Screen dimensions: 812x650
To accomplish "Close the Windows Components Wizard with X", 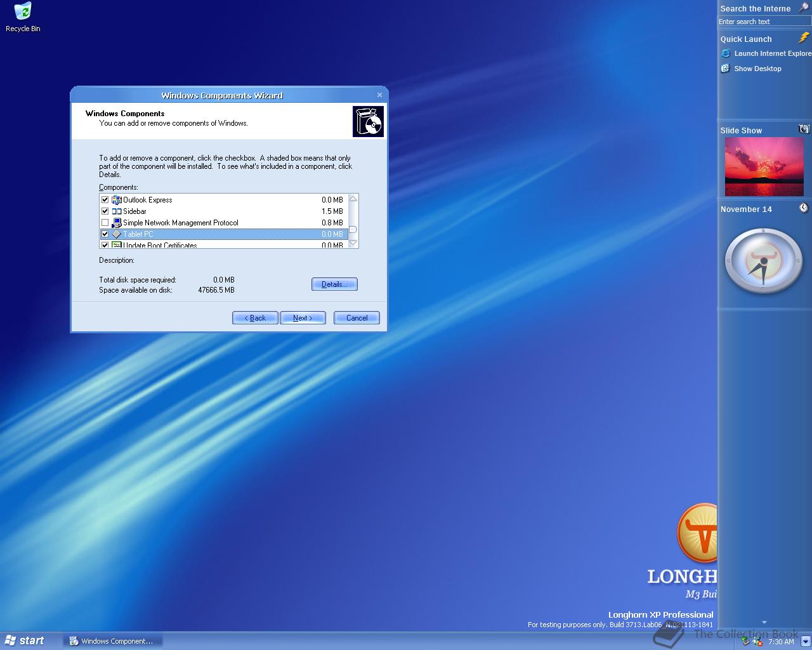I will coord(379,95).
